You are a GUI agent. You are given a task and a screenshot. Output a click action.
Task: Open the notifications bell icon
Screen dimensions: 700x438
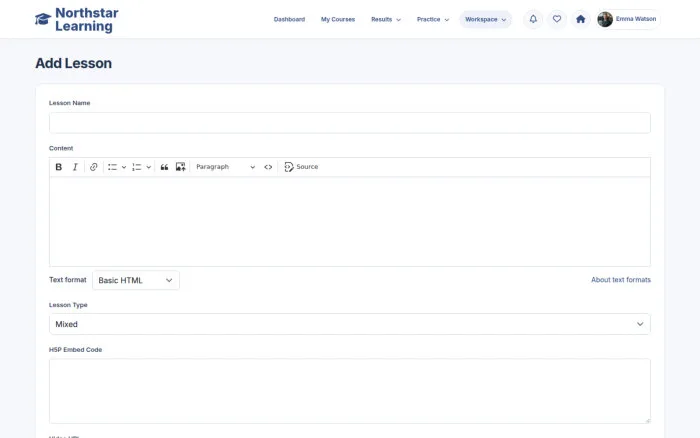(x=533, y=19)
